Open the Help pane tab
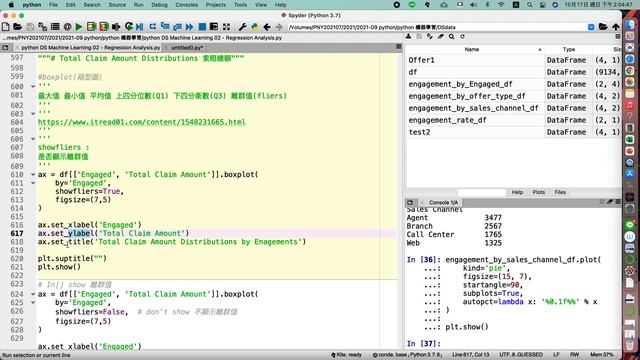The height and width of the screenshot is (360, 640). click(x=517, y=192)
